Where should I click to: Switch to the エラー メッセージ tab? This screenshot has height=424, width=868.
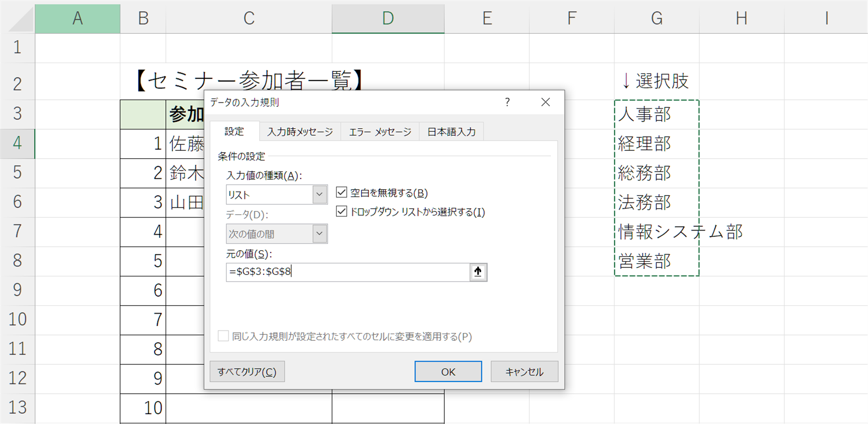379,131
